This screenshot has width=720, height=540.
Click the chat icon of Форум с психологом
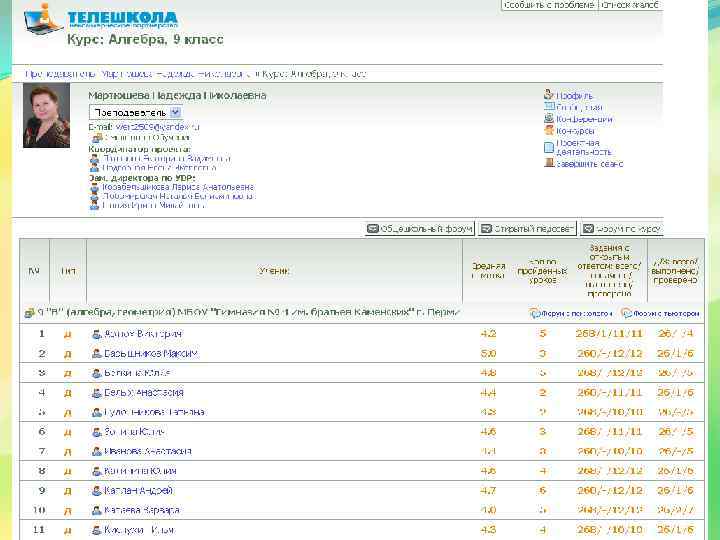pos(534,313)
